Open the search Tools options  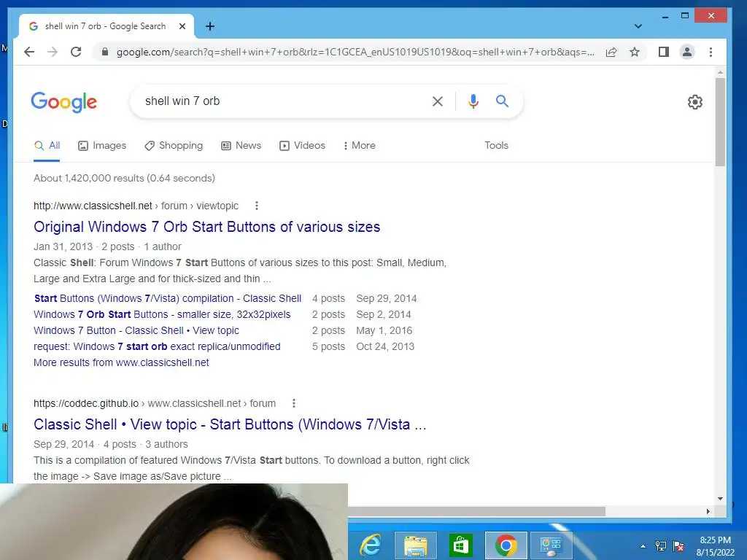pyautogui.click(x=496, y=146)
